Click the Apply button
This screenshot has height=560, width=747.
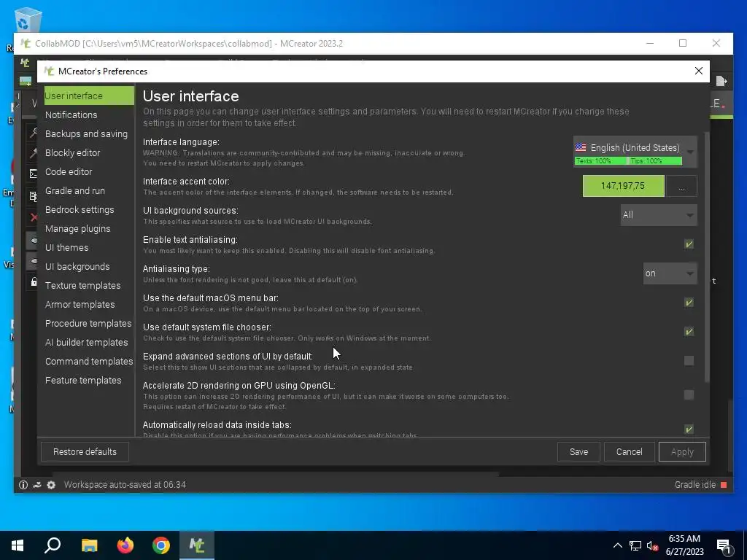click(x=682, y=452)
